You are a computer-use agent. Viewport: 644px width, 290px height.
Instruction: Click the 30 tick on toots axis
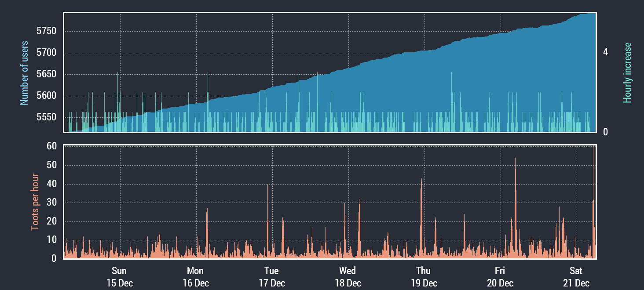51,203
